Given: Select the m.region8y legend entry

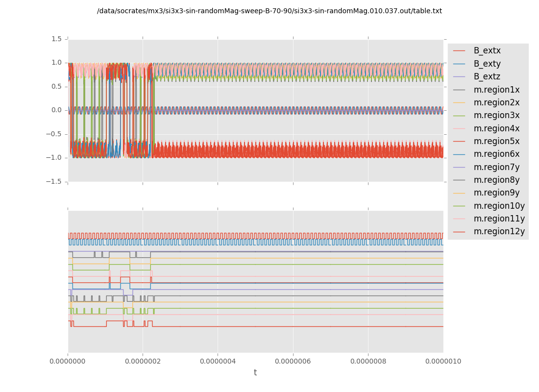Looking at the screenshot, I should pyautogui.click(x=496, y=180).
